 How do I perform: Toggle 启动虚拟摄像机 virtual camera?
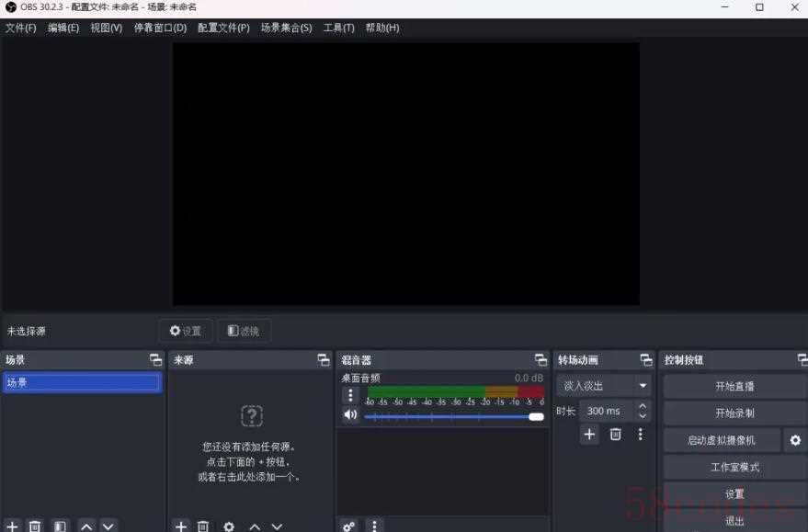(721, 440)
